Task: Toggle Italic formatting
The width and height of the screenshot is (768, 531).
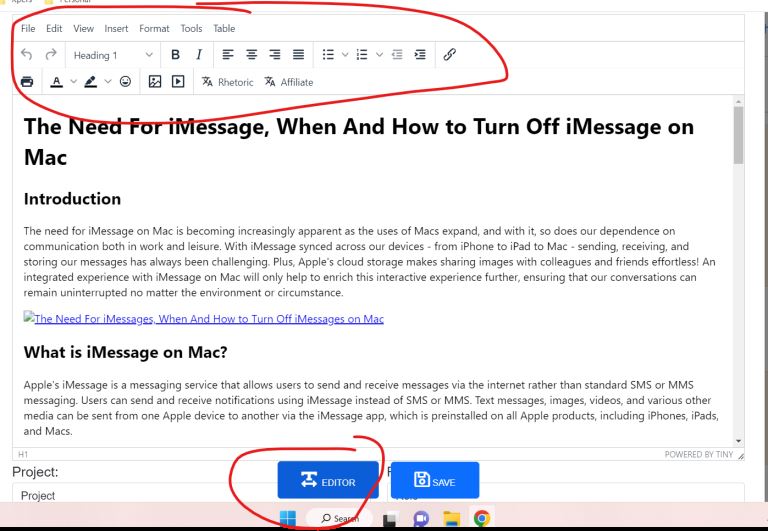Action: [199, 54]
